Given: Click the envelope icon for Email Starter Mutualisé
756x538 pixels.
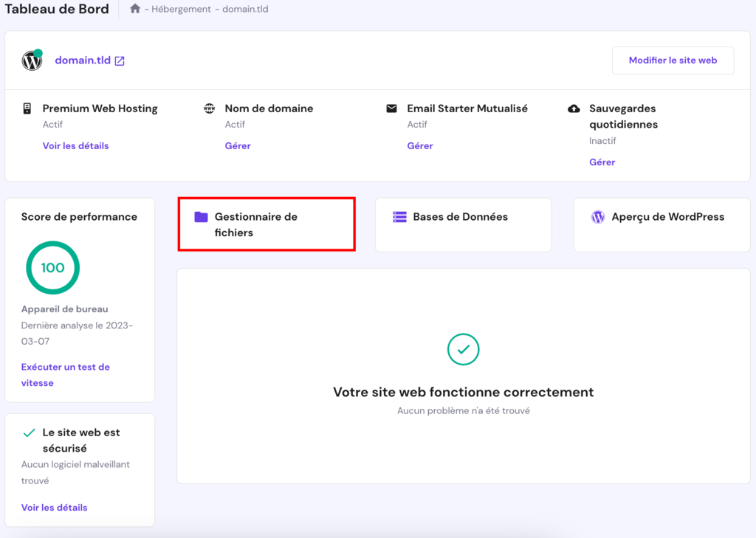Looking at the screenshot, I should 391,108.
